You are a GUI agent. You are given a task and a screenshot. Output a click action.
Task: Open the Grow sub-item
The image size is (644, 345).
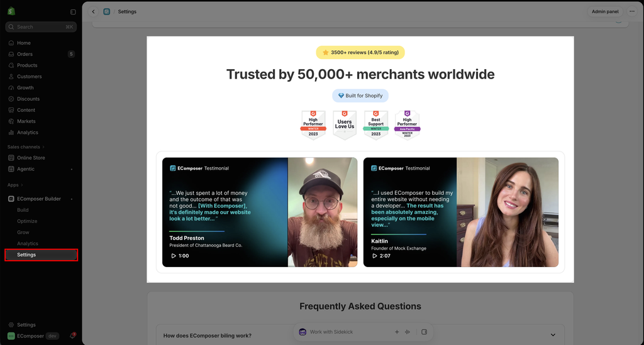pyautogui.click(x=23, y=233)
